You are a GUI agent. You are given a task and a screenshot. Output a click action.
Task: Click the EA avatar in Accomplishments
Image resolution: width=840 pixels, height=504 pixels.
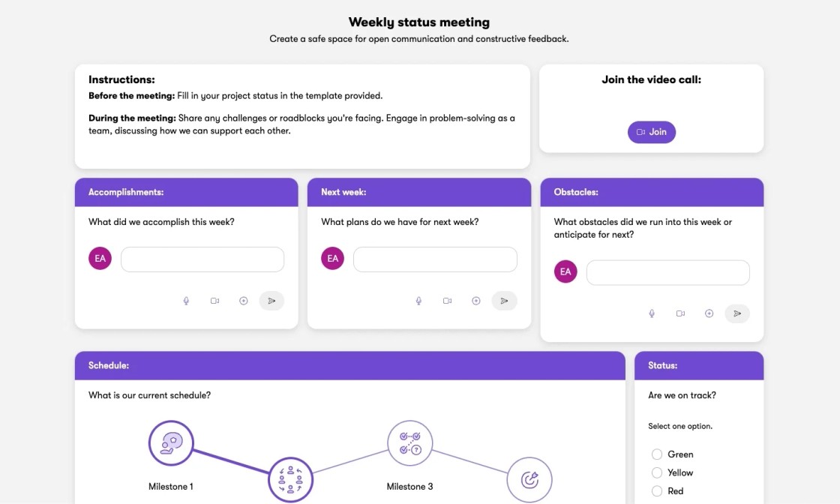[x=100, y=259]
